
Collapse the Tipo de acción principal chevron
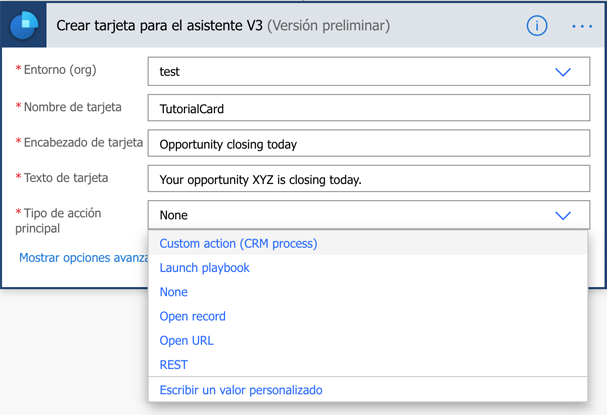tap(563, 215)
